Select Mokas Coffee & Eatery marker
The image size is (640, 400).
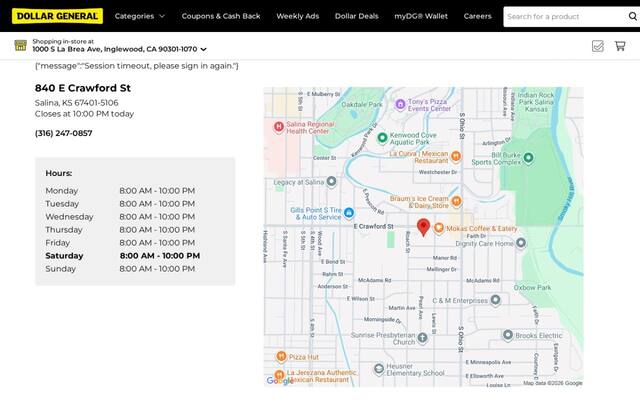click(439, 228)
